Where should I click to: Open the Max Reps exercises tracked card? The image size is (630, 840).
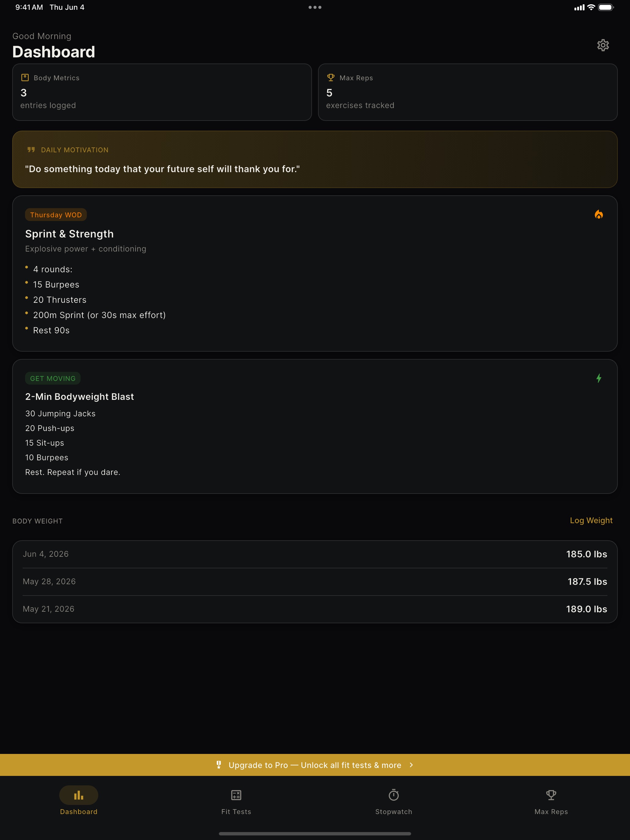point(468,92)
